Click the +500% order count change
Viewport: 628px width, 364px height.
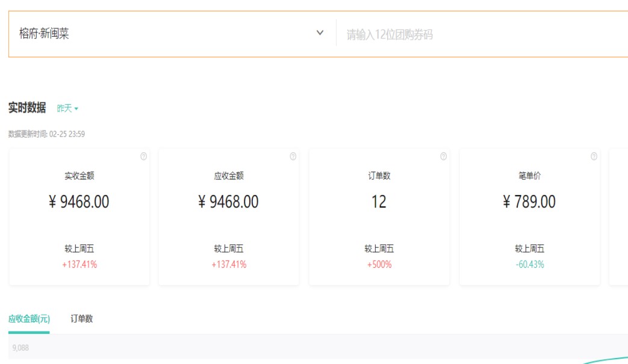coord(379,264)
